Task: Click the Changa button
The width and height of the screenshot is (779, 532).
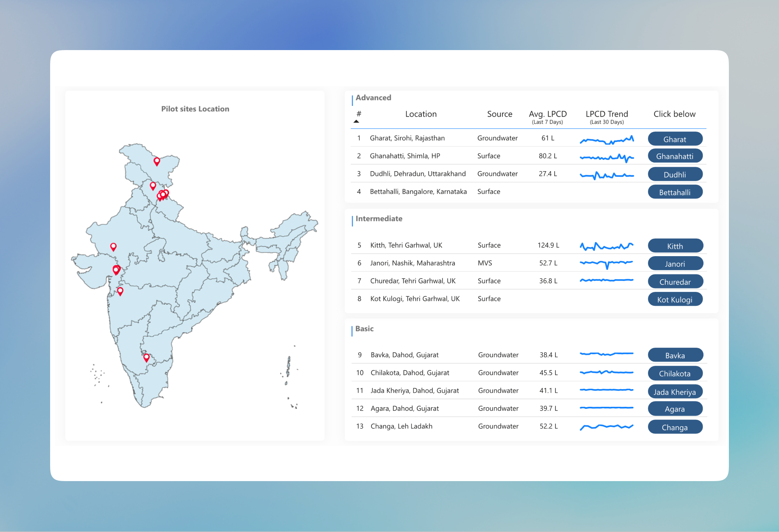Action: coord(675,427)
